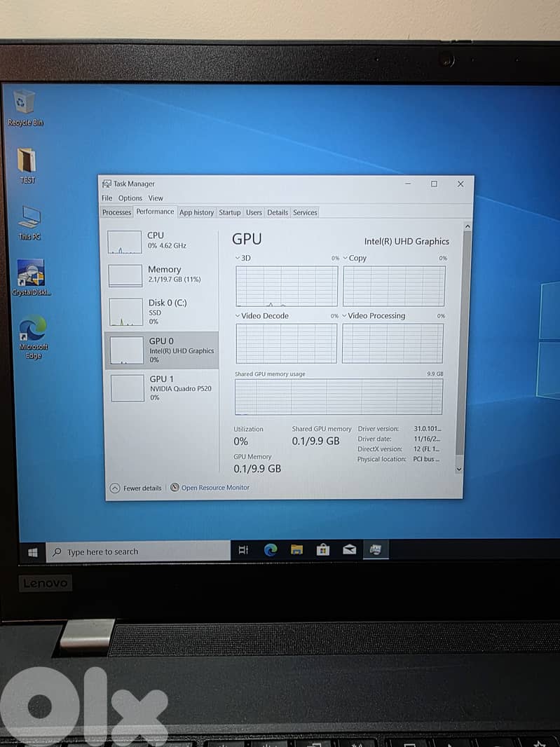This screenshot has height=747, width=560.
Task: Click the Utilization 0% value
Action: (240, 441)
